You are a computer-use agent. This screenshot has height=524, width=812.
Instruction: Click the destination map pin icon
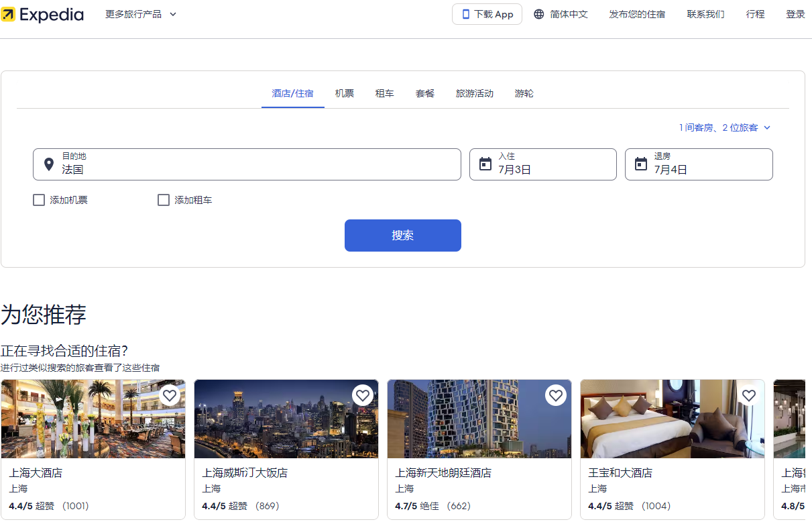pyautogui.click(x=48, y=164)
